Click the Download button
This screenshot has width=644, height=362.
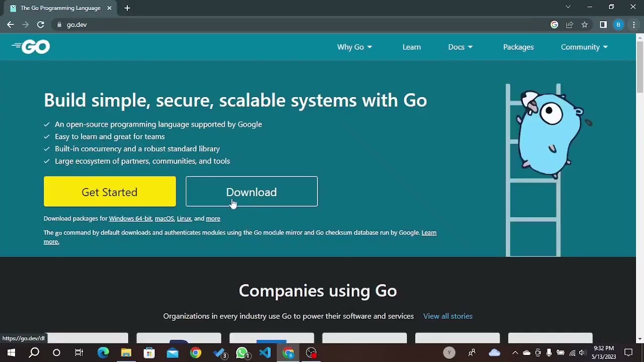[252, 192]
